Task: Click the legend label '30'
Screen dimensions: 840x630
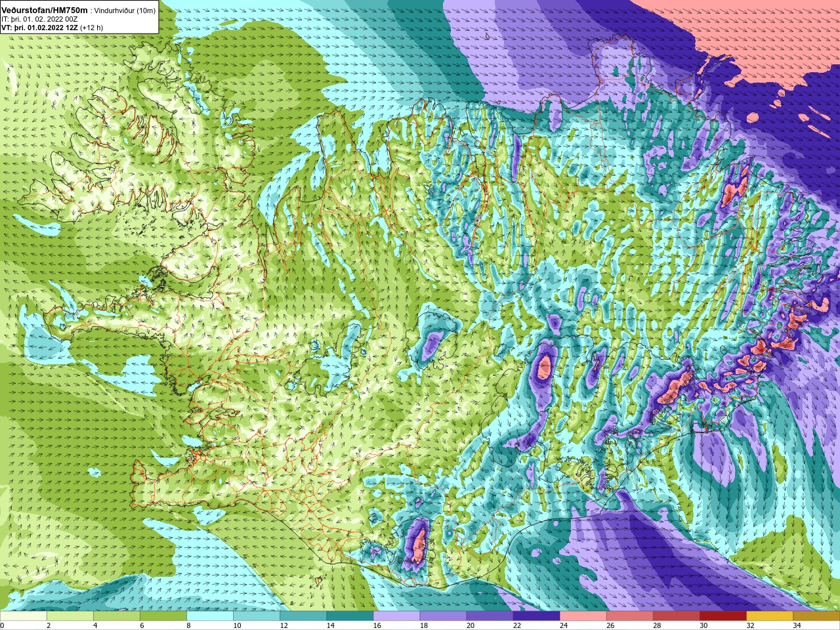Action: coord(703,625)
